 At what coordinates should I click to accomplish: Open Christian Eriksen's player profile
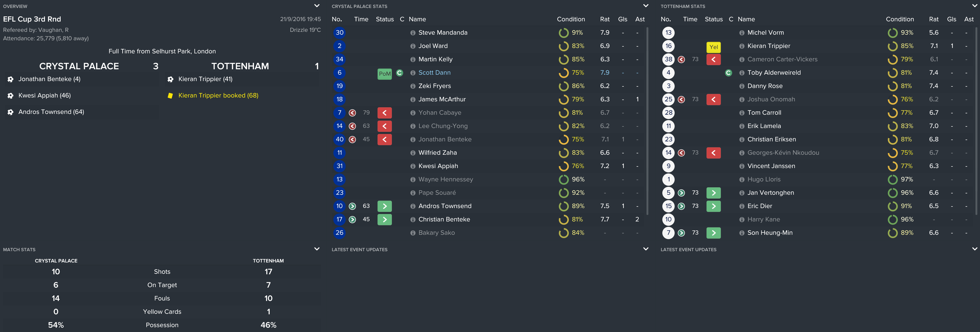click(x=771, y=139)
